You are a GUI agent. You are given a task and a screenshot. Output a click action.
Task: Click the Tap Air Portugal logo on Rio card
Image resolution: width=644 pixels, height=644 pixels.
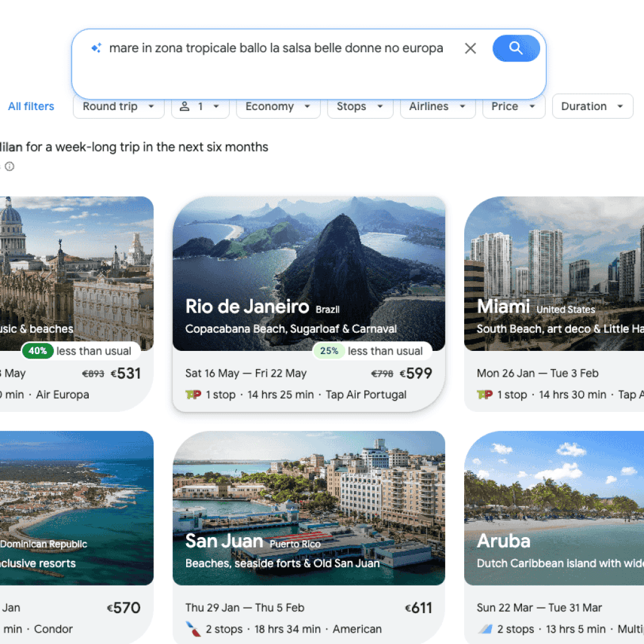pos(192,394)
